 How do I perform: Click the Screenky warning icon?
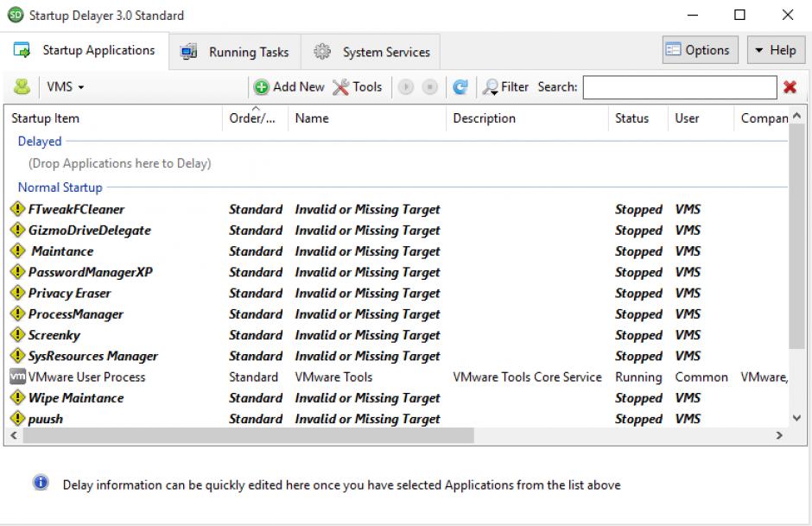tap(17, 334)
